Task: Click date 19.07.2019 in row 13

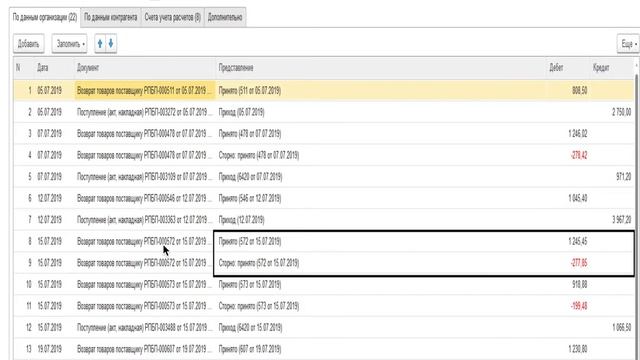Action: tap(49, 349)
